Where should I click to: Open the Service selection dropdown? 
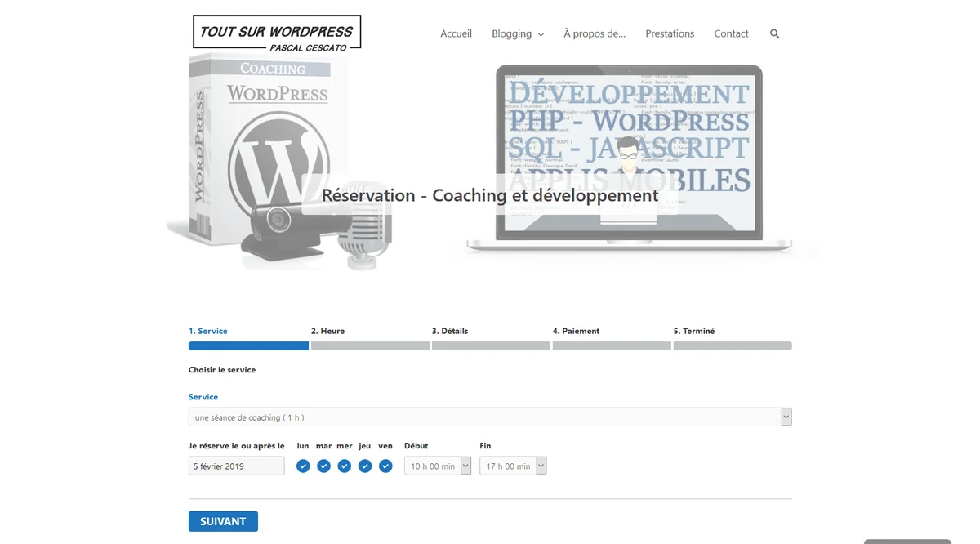pos(489,417)
